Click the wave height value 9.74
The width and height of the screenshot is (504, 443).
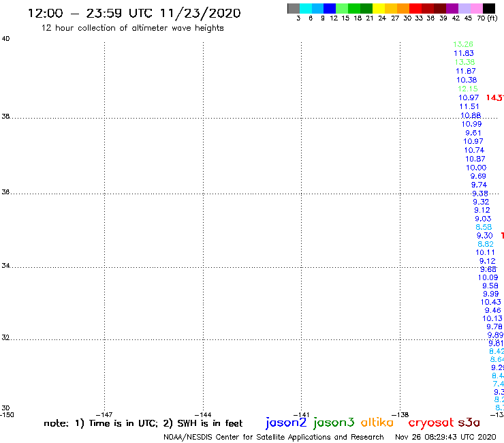click(479, 185)
